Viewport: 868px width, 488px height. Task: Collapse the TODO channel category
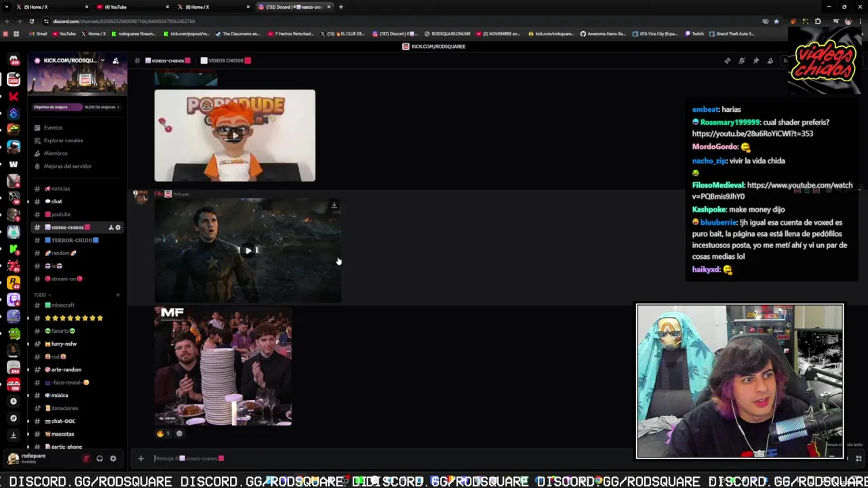coord(42,295)
